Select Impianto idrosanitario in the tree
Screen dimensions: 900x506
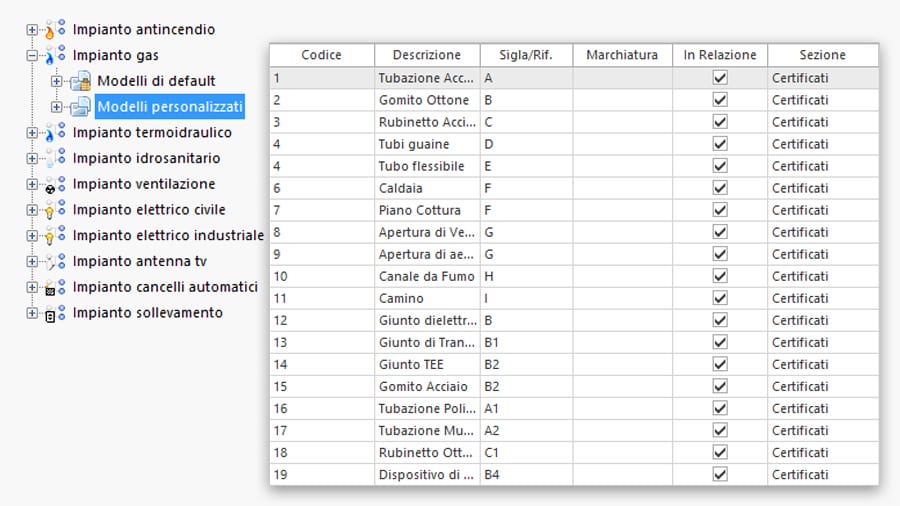point(146,158)
